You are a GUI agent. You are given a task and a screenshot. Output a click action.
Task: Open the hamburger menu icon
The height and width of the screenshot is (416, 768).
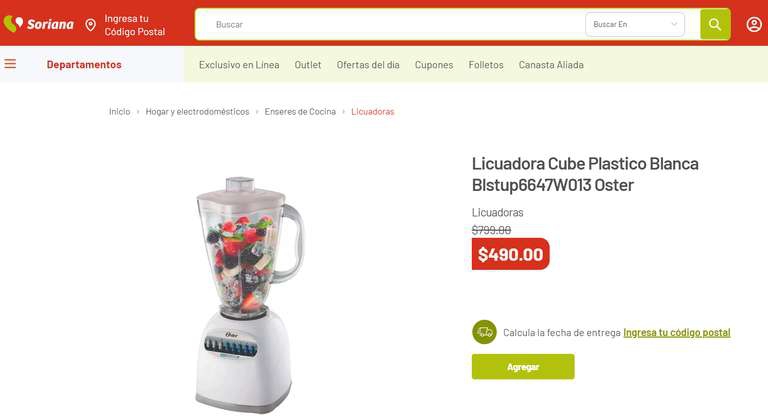point(10,64)
